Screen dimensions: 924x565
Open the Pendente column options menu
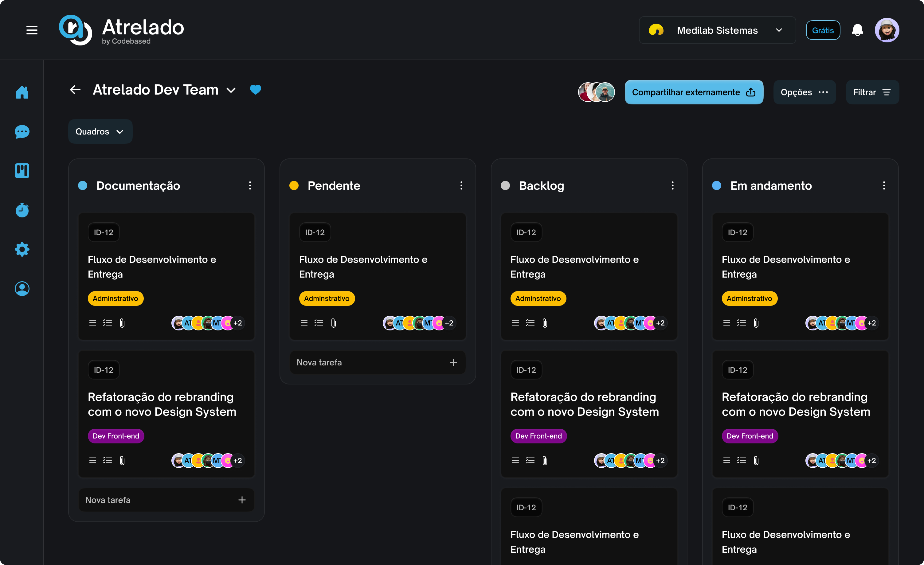click(461, 185)
